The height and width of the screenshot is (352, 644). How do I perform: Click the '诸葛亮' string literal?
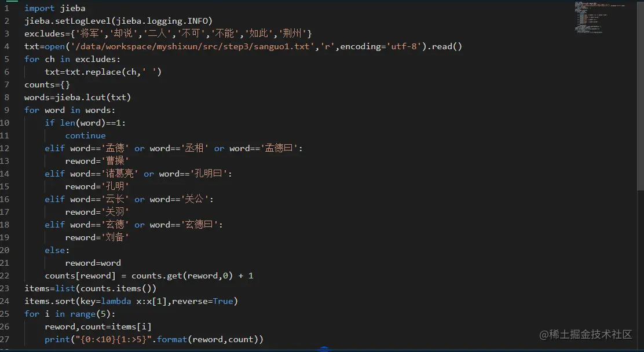click(x=119, y=174)
